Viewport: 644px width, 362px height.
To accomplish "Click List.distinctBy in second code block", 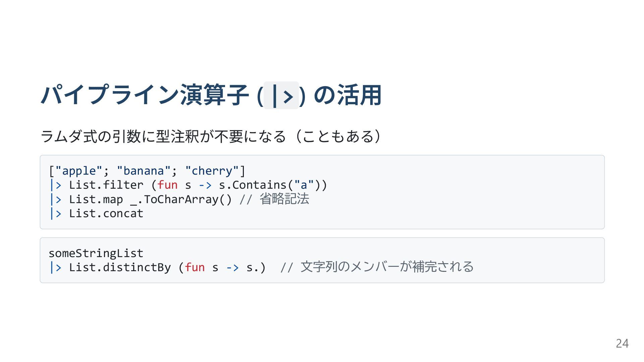I will [x=120, y=267].
